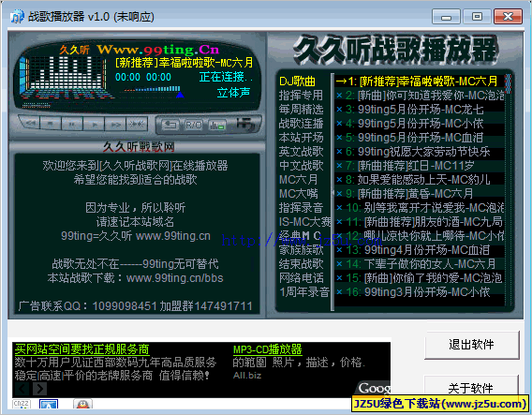Click the Www.99ting.Cn logo link

coord(157,50)
